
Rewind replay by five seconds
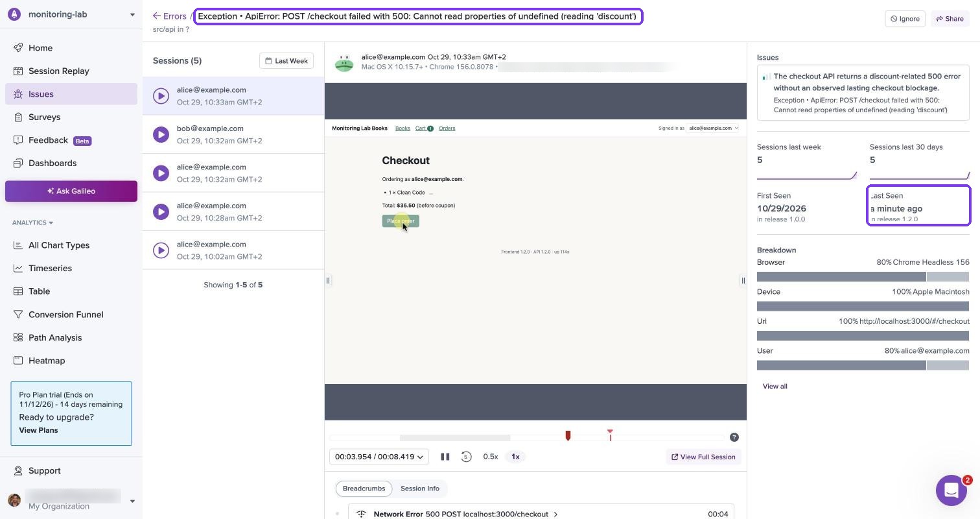pyautogui.click(x=466, y=457)
